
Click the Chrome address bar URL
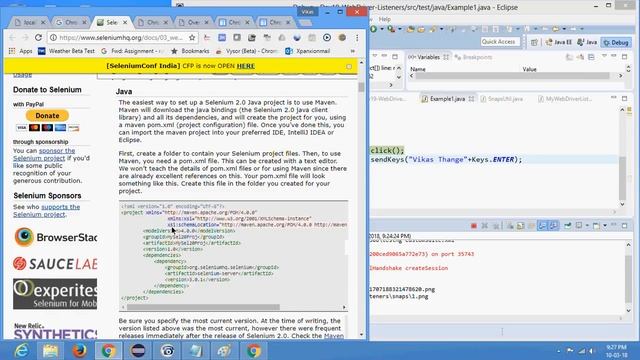(x=121, y=38)
